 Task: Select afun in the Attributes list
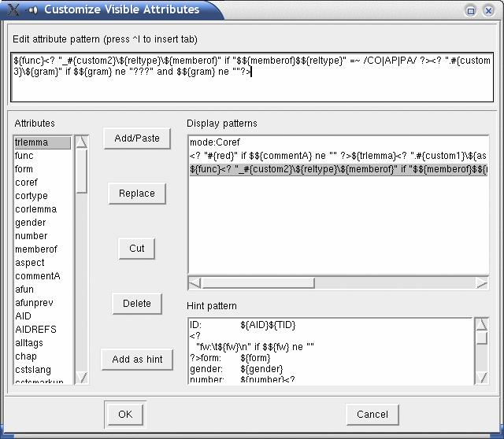tap(43, 290)
